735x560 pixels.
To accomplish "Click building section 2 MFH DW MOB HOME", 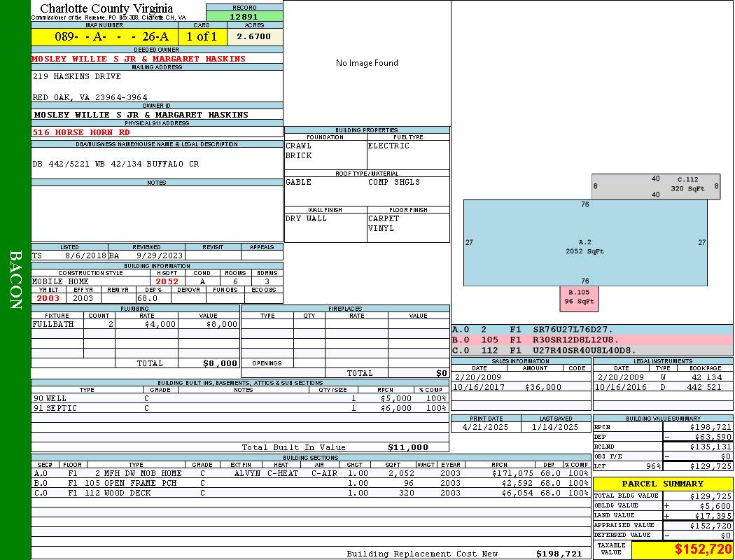I will (x=139, y=473).
